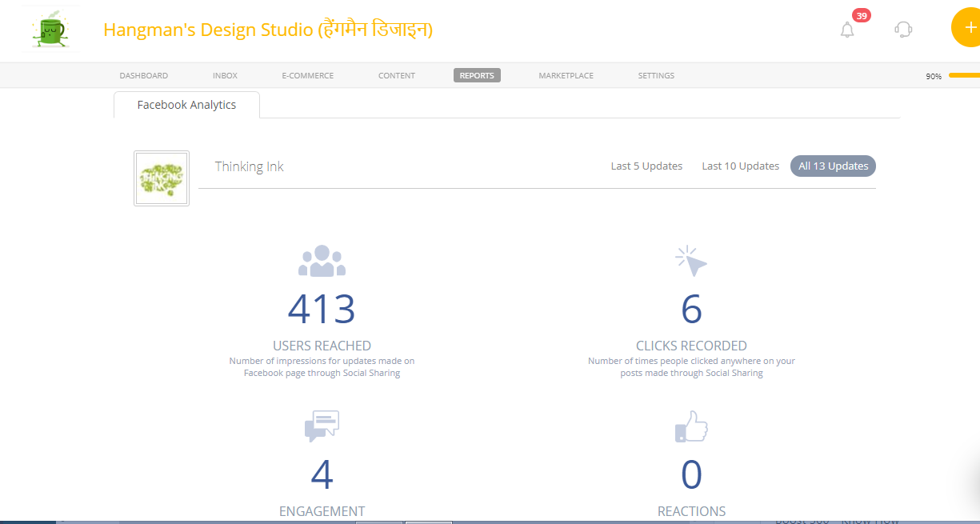Click the CLICKS RECORDED label
Viewport: 980px width, 524px height.
[x=691, y=346]
